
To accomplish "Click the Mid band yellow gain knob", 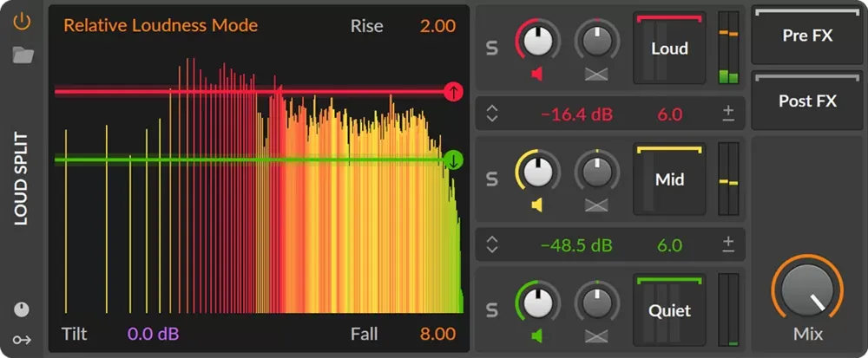I will (x=538, y=172).
